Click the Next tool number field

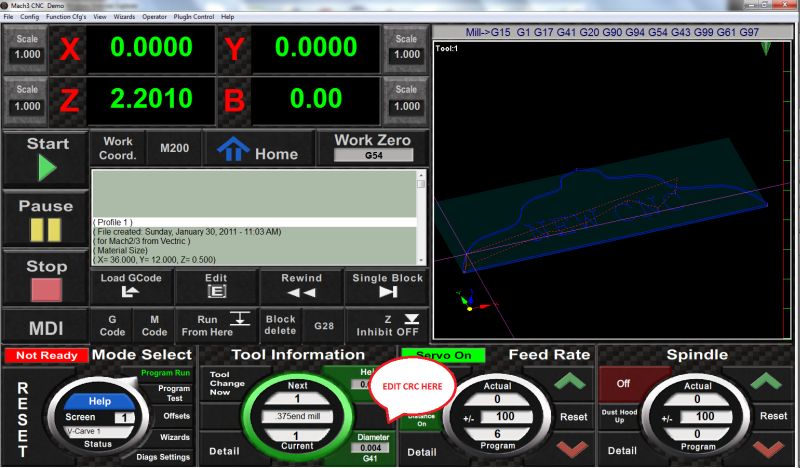coord(297,398)
